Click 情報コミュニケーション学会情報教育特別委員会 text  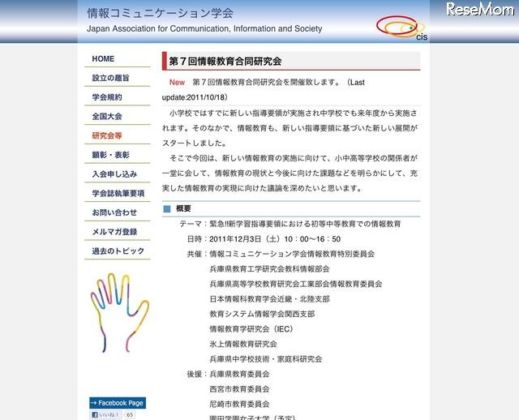[x=292, y=254]
